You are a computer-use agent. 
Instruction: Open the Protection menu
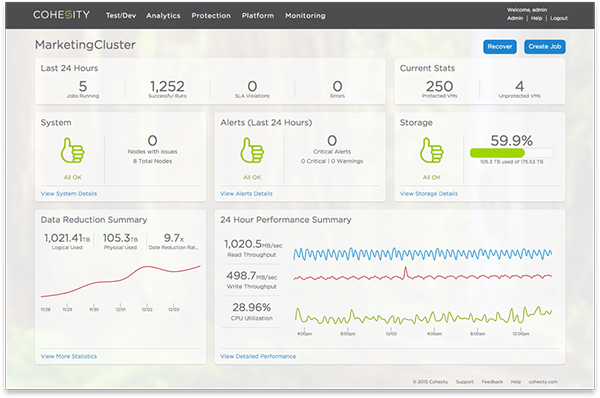(211, 16)
